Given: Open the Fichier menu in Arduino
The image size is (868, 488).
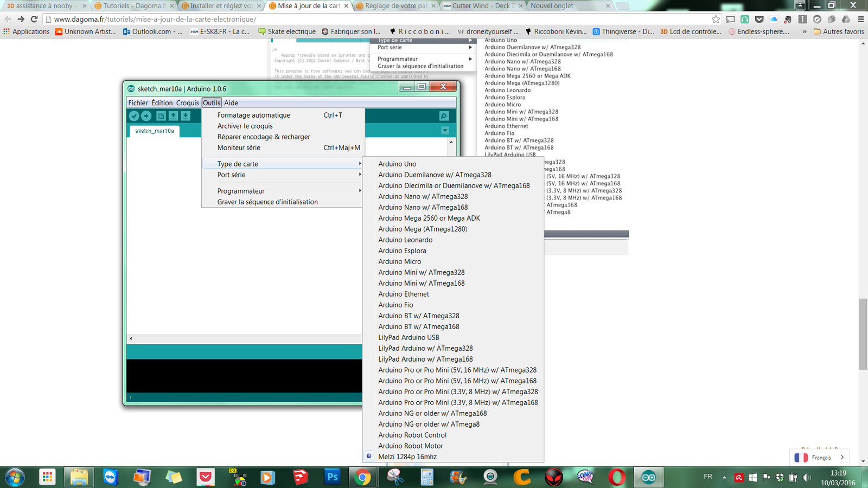Looking at the screenshot, I should pyautogui.click(x=138, y=103).
